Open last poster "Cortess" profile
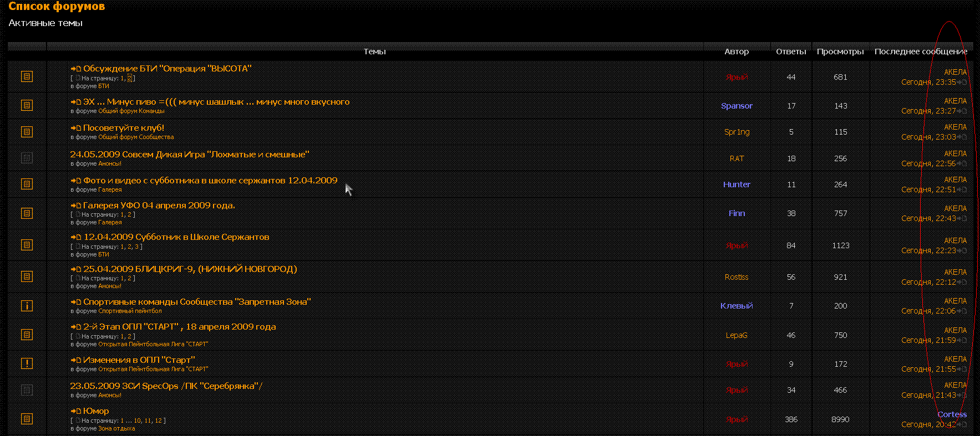This screenshot has width=980, height=436. tap(952, 414)
